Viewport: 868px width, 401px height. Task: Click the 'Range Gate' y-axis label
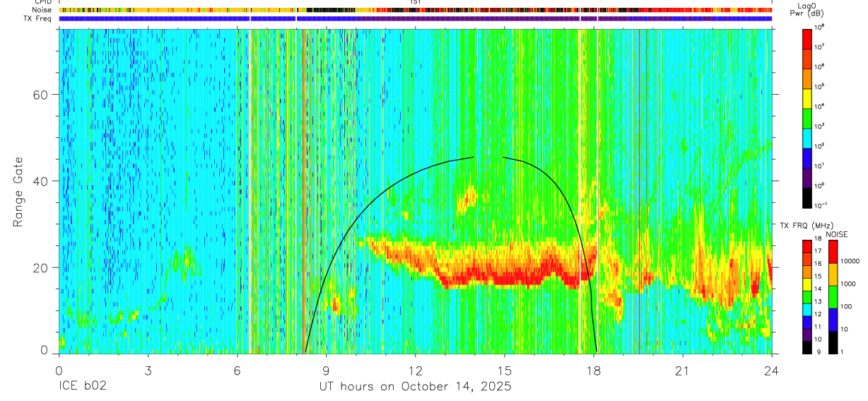pyautogui.click(x=19, y=192)
